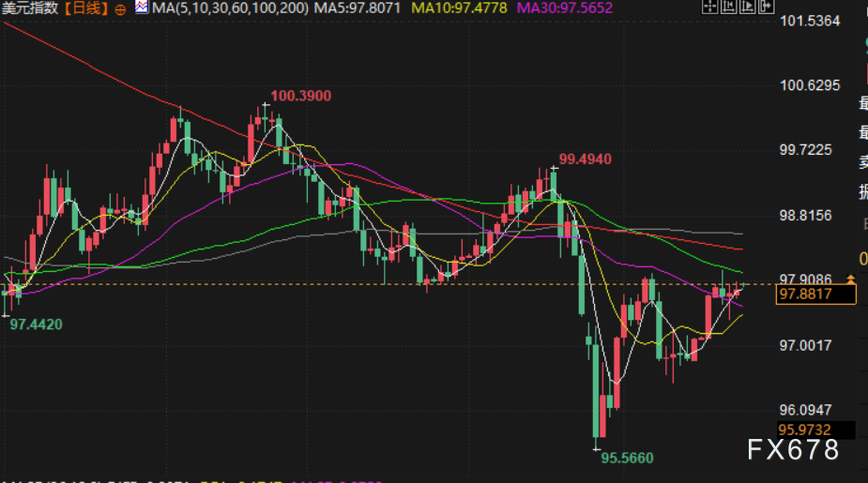The image size is (868, 483).
Task: Click the crosshair cursor icon in chart toolbar
Action: [x=710, y=6]
